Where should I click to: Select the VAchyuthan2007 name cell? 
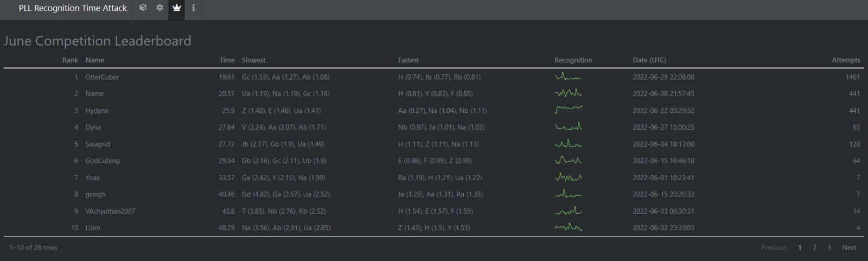(110, 211)
